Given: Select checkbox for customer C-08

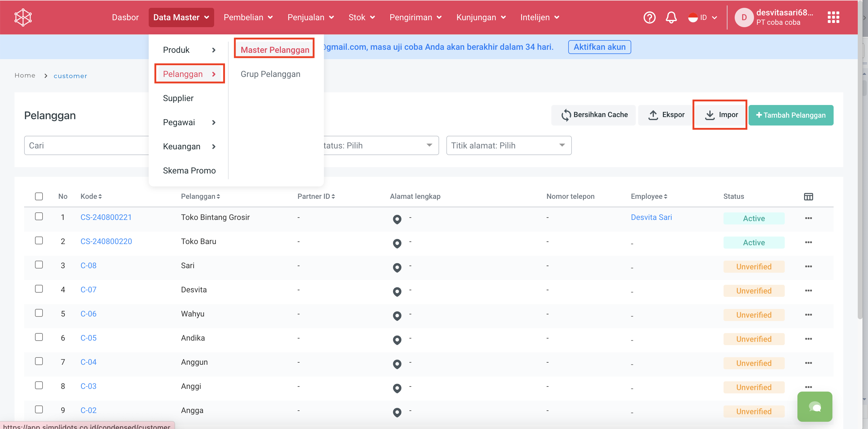Looking at the screenshot, I should point(39,265).
